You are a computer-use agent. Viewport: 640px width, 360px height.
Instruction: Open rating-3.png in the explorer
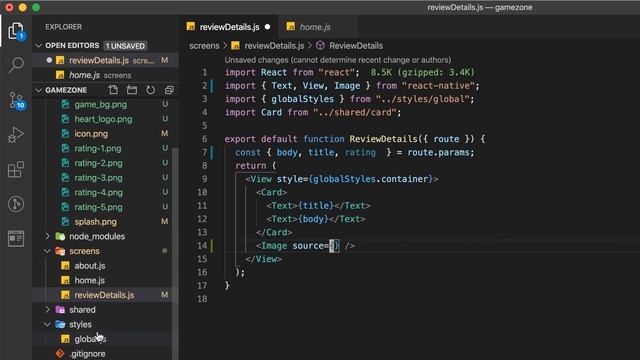[x=98, y=178]
